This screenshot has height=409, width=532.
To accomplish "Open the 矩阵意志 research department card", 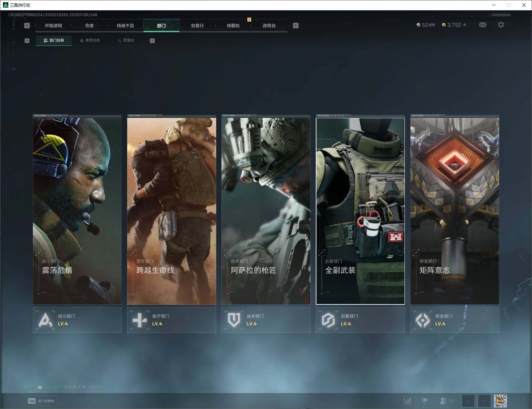I will [x=455, y=211].
